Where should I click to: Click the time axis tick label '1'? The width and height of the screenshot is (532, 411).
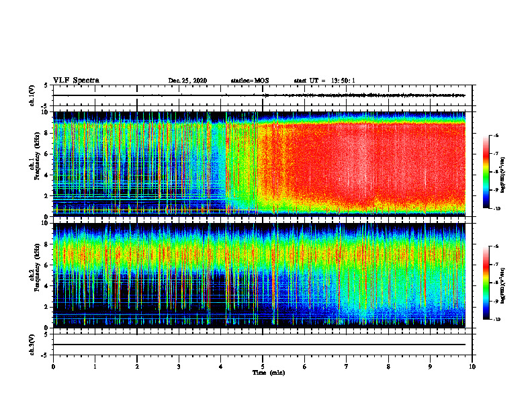click(x=95, y=367)
